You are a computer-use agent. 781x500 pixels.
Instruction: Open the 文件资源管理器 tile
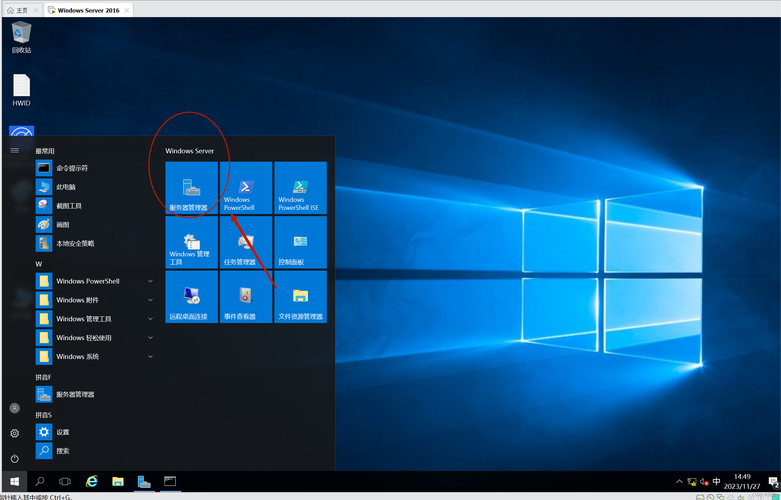(x=300, y=297)
